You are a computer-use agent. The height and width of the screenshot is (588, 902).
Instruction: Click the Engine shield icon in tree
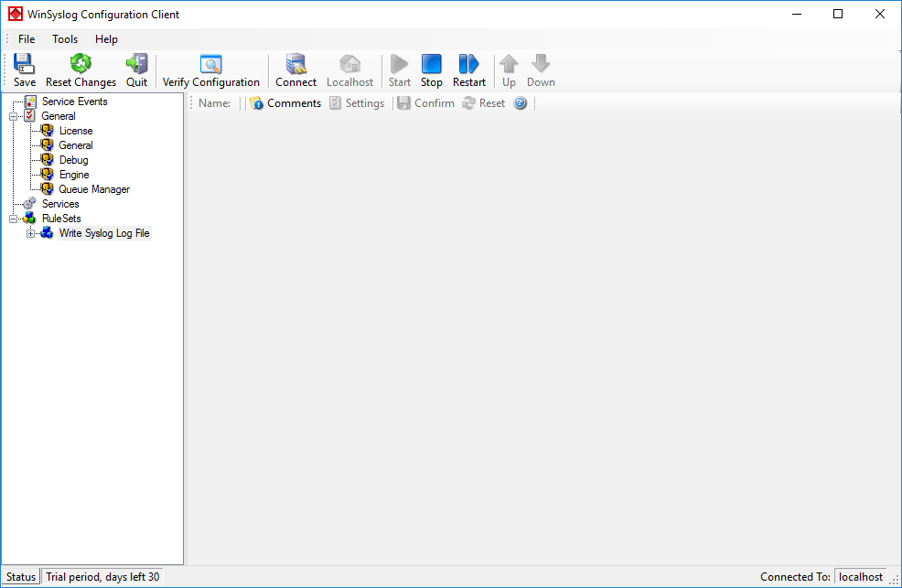click(x=47, y=175)
